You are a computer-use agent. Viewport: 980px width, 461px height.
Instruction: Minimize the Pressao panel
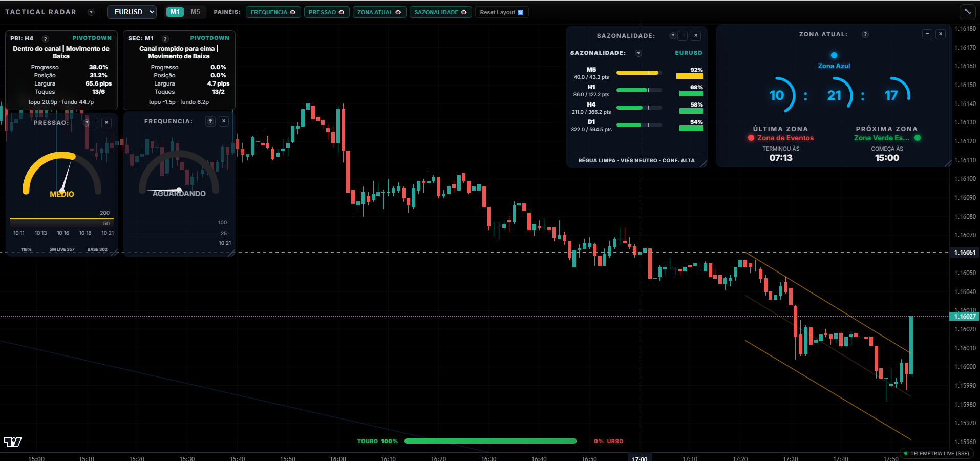[x=94, y=122]
